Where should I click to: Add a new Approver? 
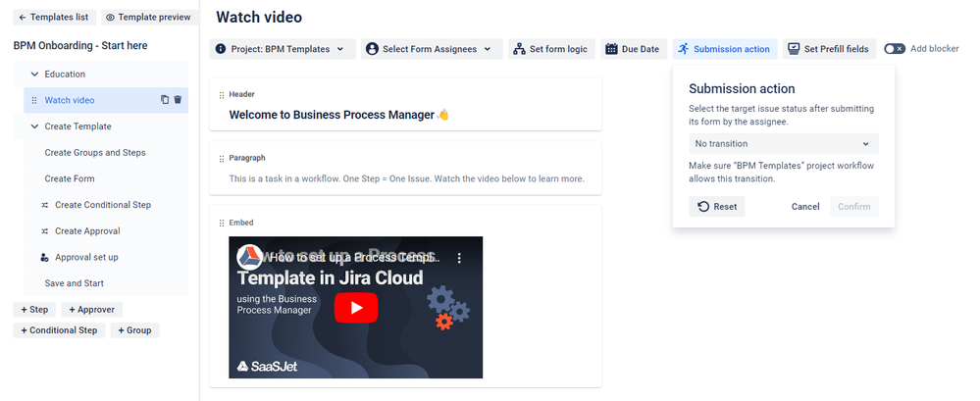[92, 310]
